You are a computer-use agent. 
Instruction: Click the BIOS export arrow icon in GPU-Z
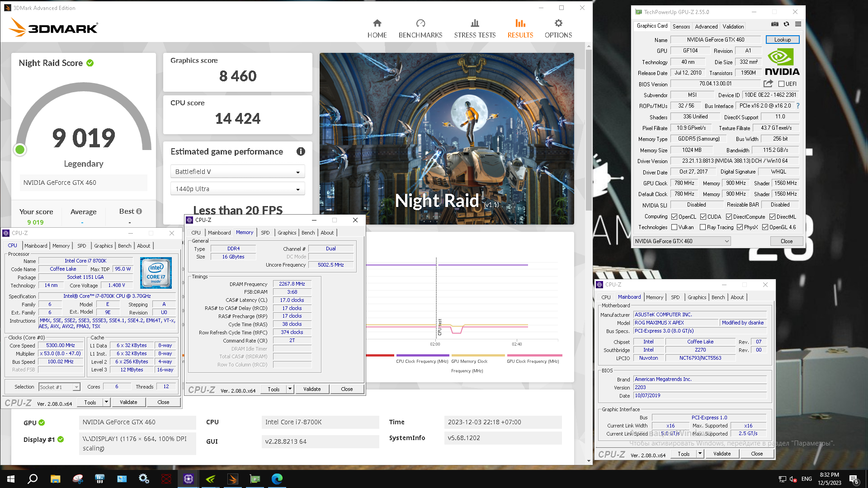tap(768, 84)
